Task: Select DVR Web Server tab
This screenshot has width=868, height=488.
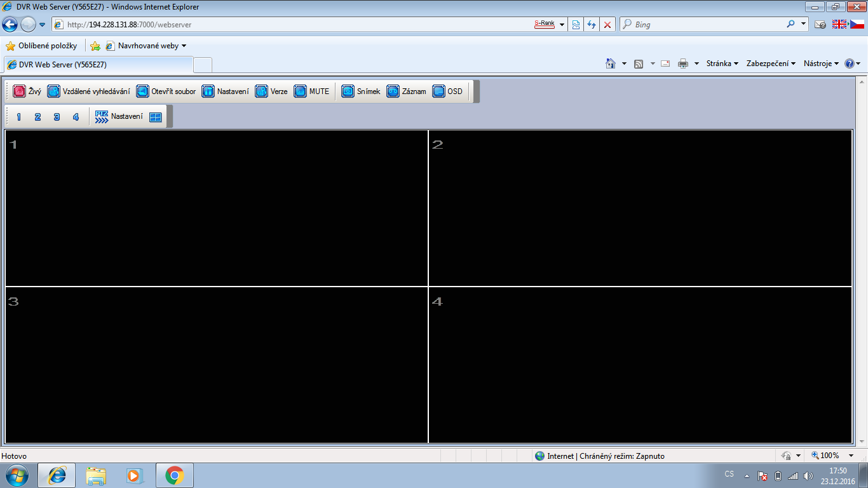Action: click(x=98, y=65)
